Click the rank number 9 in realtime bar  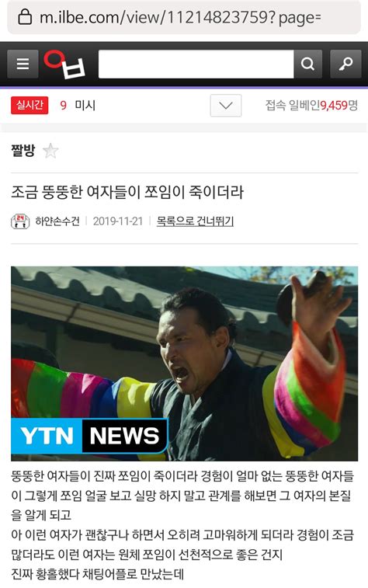pos(64,106)
